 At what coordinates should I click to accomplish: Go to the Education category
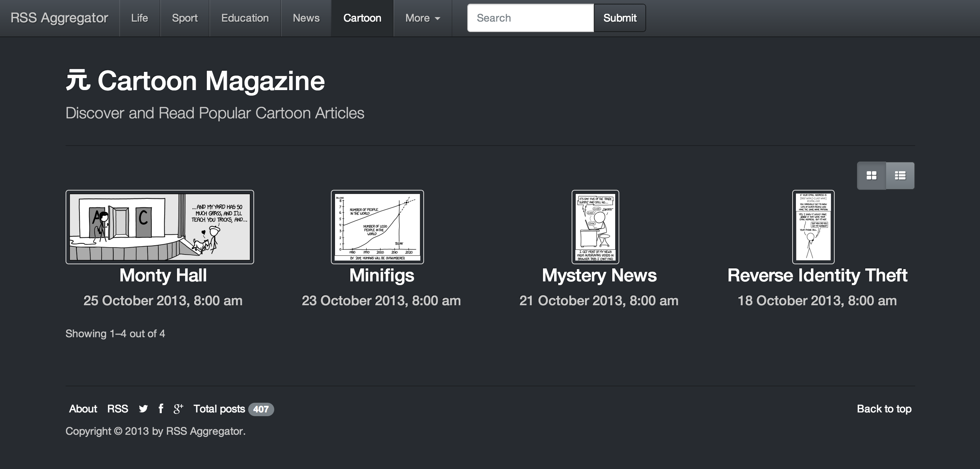tap(244, 18)
